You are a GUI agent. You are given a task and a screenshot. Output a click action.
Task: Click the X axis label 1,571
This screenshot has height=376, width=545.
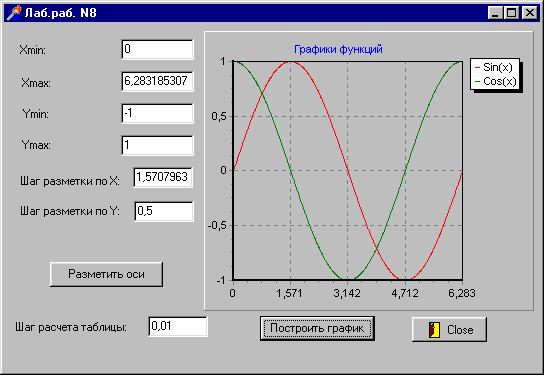[290, 293]
